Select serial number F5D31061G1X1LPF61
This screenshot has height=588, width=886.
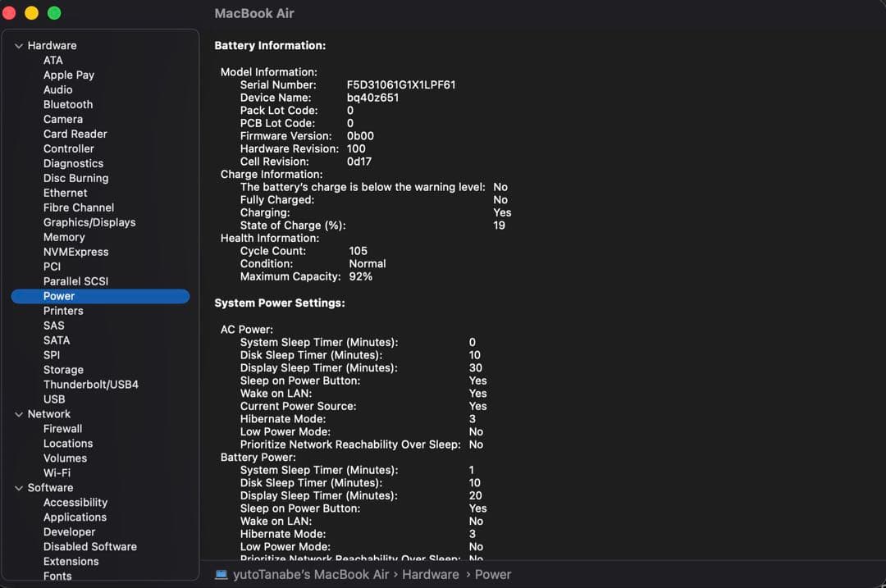[401, 84]
